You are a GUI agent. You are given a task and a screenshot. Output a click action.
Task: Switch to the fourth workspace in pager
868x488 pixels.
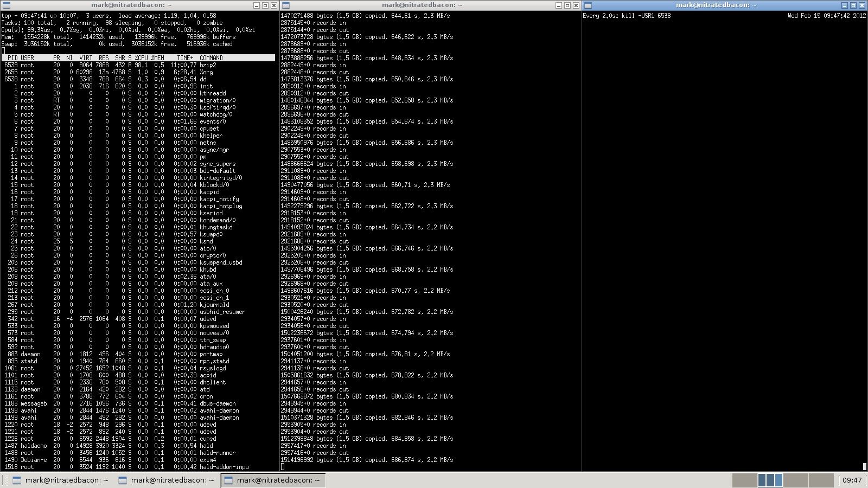pos(821,480)
